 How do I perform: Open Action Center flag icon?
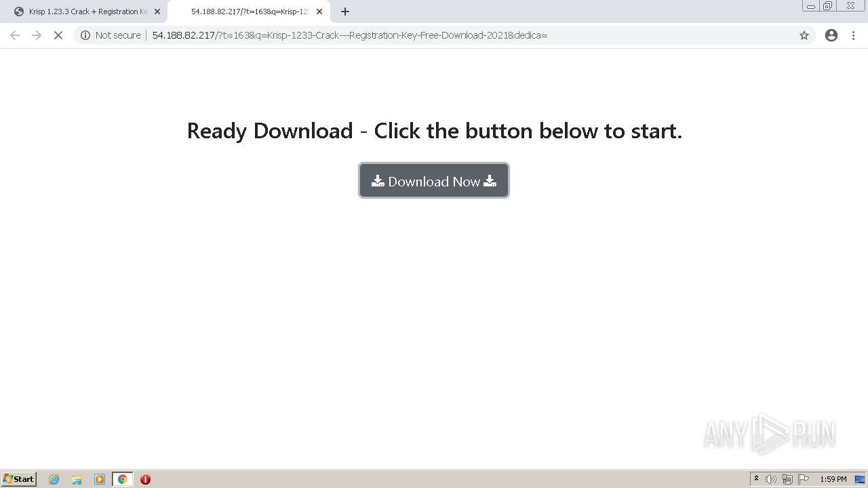[x=804, y=479]
